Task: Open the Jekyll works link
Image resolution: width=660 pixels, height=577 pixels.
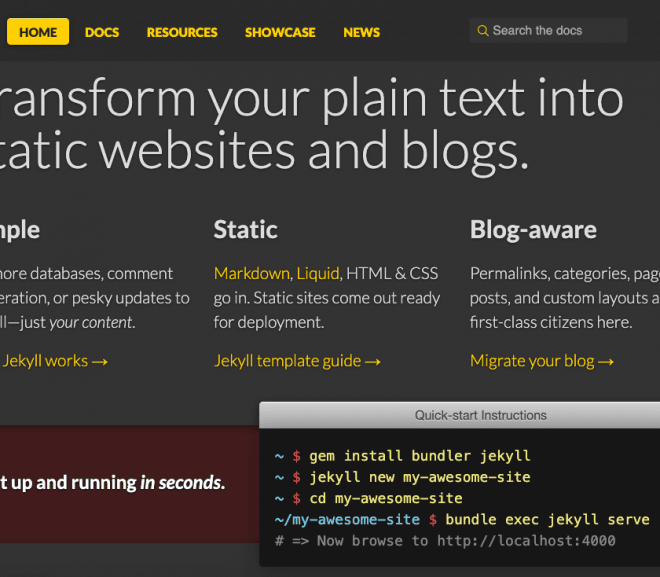Action: [54, 361]
